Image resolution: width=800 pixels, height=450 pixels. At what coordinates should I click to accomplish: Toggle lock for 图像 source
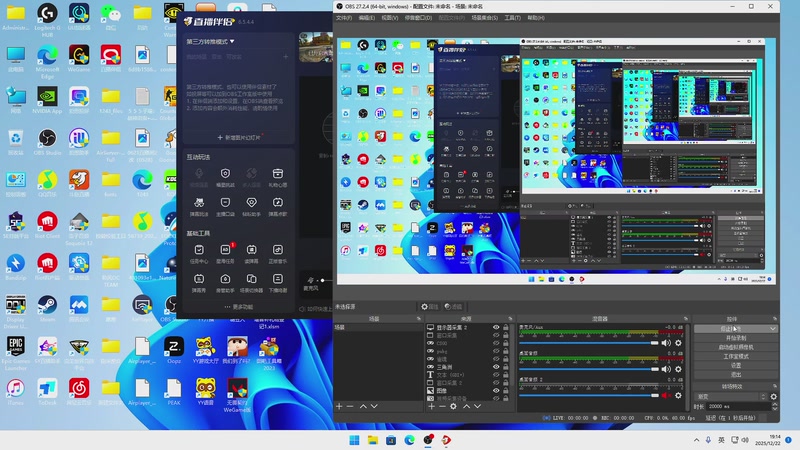tap(506, 390)
